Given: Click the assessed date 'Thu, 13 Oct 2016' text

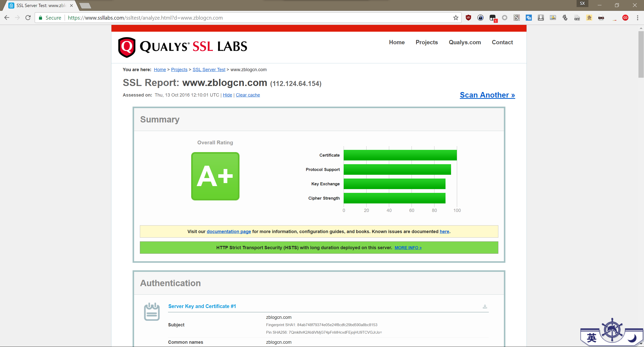Looking at the screenshot, I should 172,95.
